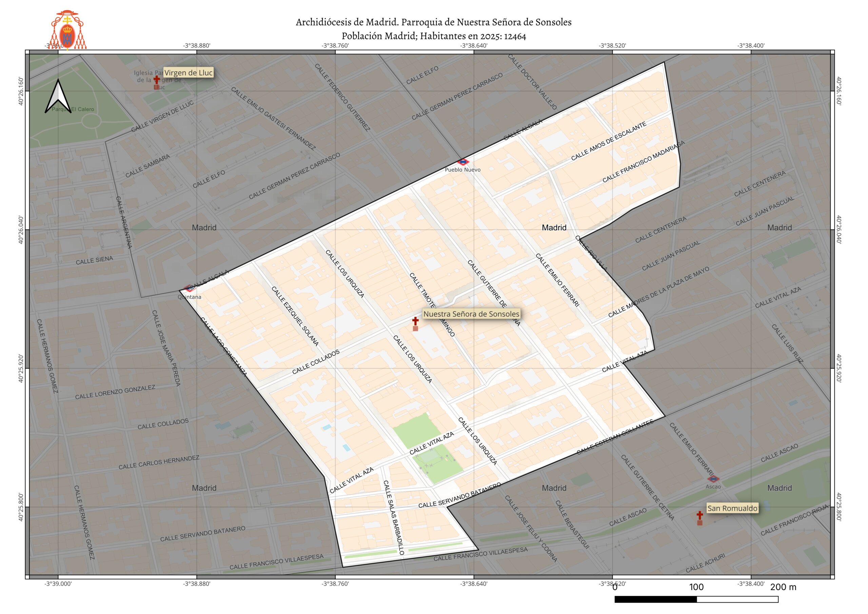The image size is (868, 614).
Task: Click the Virgen de Lluc label box
Action: coord(188,73)
